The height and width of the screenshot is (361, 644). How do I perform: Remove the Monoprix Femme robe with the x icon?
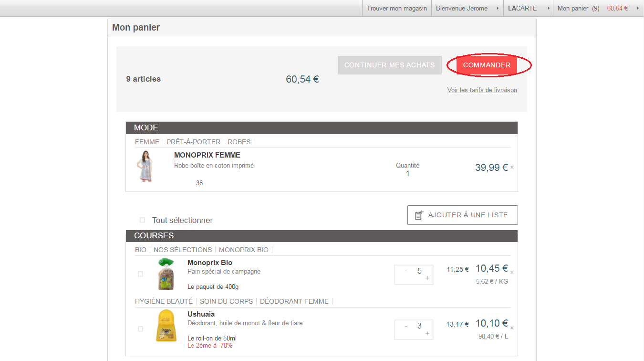click(x=512, y=168)
